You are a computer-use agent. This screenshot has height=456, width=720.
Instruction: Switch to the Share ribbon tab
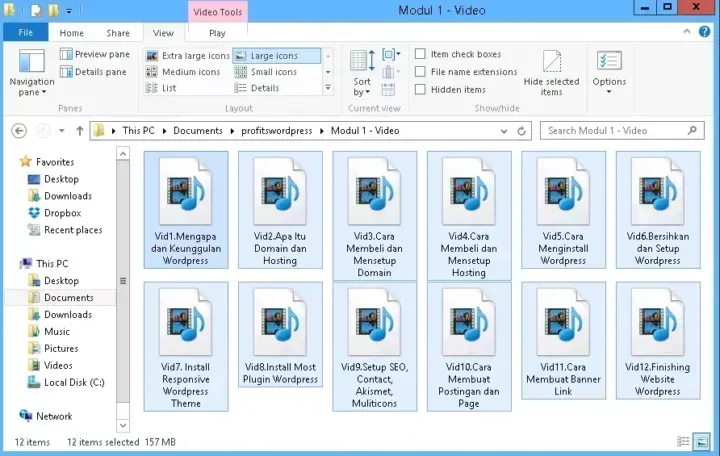tap(118, 33)
